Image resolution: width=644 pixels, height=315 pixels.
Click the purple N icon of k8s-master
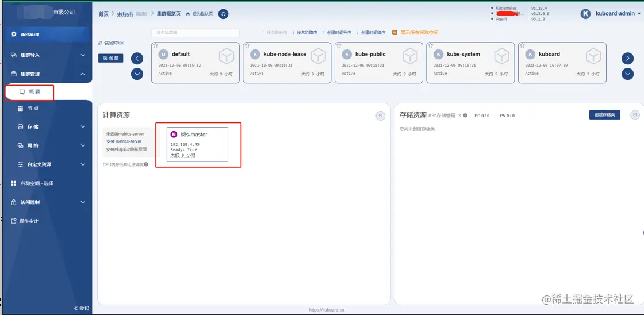coord(174,135)
